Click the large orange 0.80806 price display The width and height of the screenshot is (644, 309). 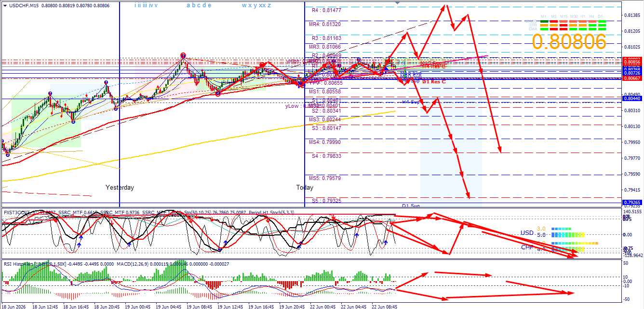569,42
